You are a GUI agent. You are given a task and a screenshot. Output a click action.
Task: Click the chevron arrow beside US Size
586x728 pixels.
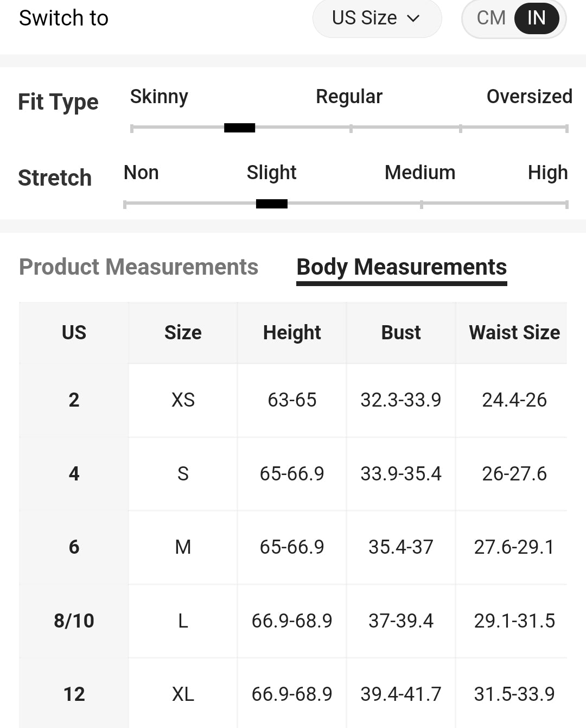point(413,18)
